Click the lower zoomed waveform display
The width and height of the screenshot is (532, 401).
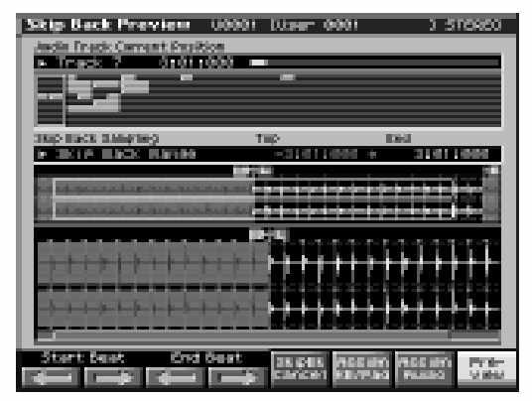pos(268,284)
